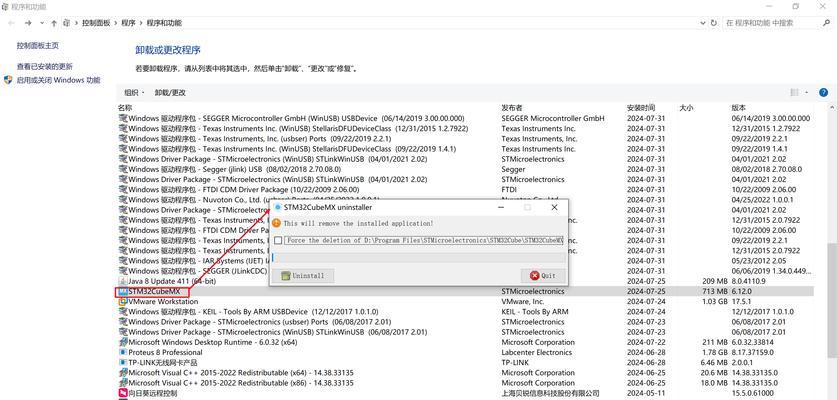Click version 6.12.0 of STM32CubeMX
This screenshot has height=400, width=837.
coord(741,292)
